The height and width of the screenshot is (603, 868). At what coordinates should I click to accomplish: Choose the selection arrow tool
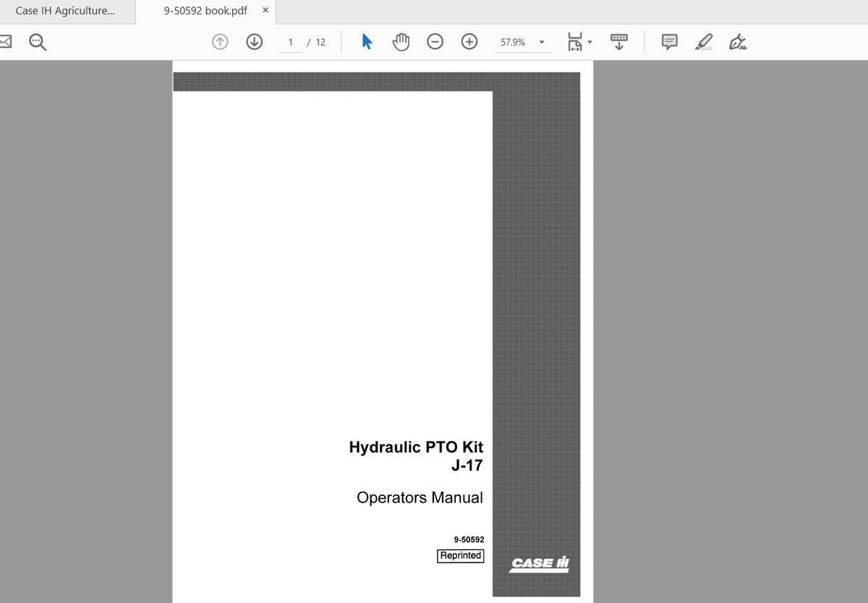(367, 42)
